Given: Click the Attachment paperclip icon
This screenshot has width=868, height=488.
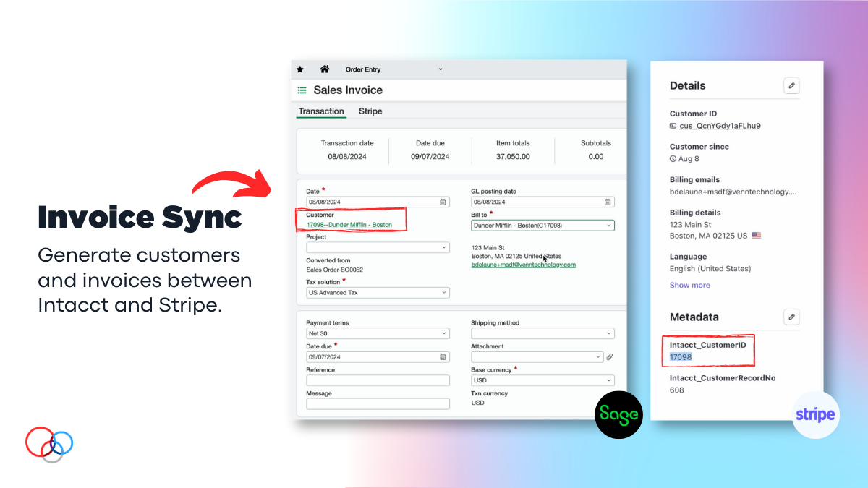Looking at the screenshot, I should point(610,357).
